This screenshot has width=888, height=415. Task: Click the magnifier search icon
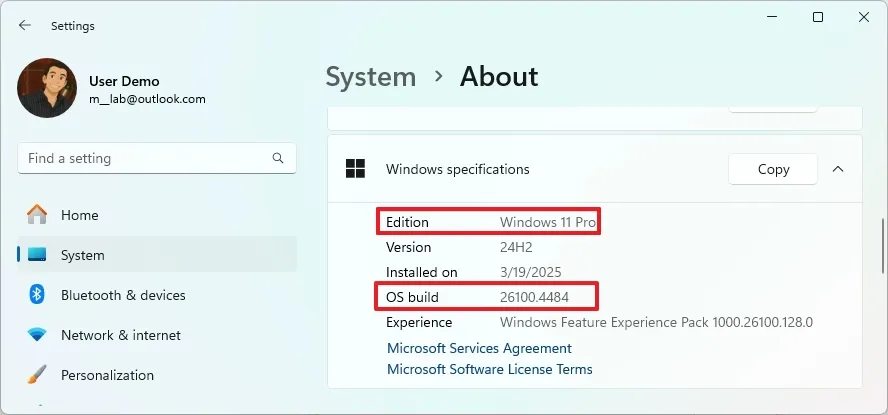point(278,158)
